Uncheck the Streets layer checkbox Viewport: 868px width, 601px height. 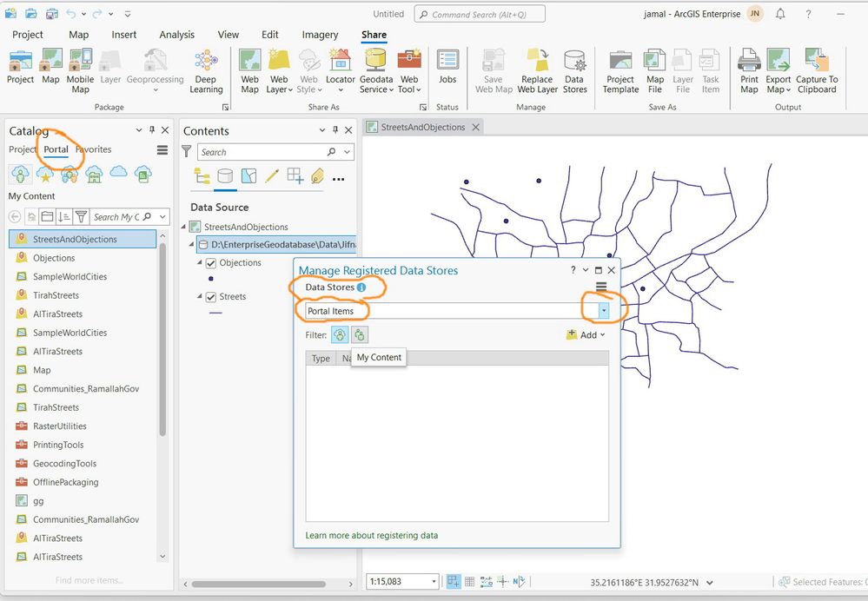coord(210,297)
